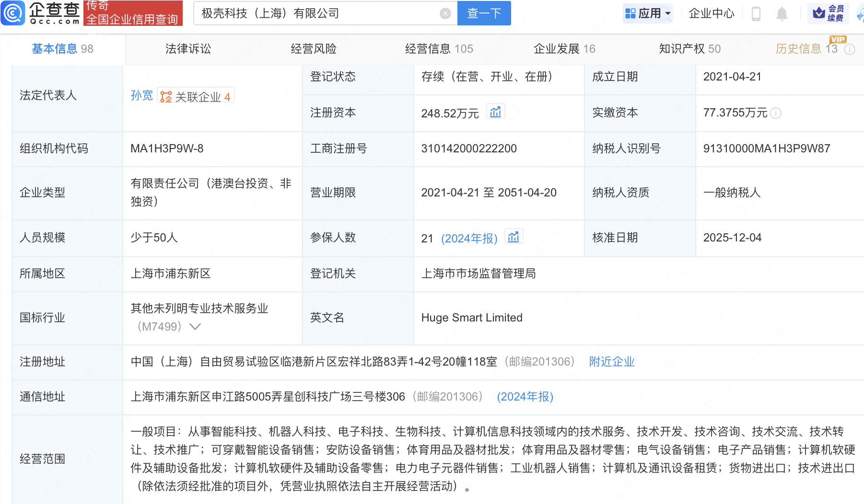Focus the company name search field

[x=316, y=13]
